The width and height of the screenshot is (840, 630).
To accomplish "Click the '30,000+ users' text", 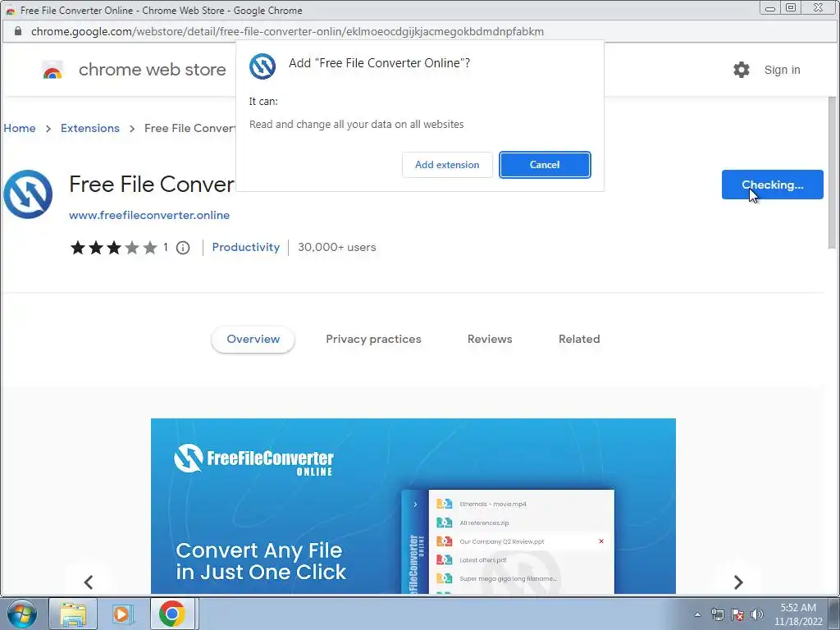I will pyautogui.click(x=337, y=247).
